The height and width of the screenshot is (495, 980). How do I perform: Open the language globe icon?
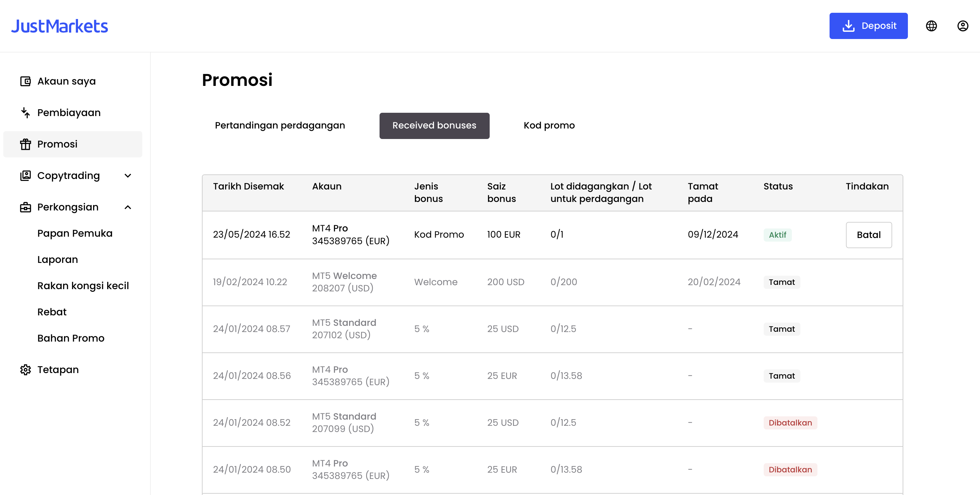931,26
